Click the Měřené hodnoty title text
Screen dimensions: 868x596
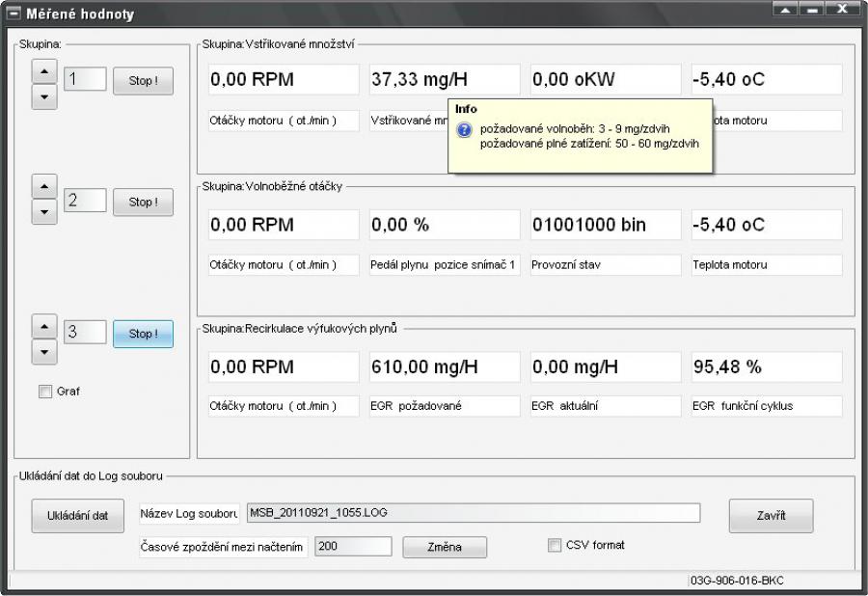[x=80, y=14]
